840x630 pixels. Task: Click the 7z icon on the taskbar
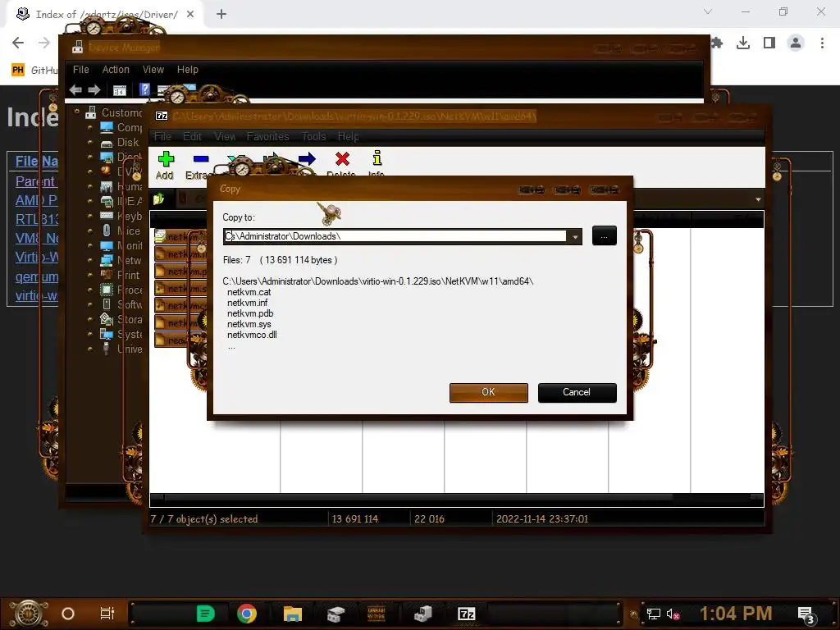pos(467,614)
